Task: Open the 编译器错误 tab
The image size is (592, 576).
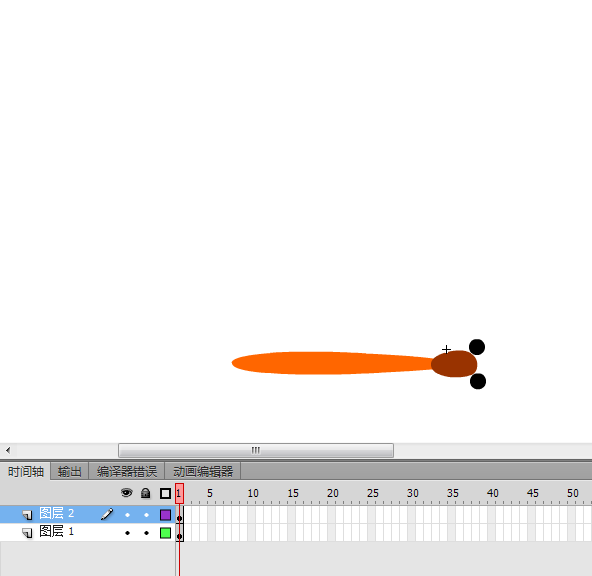Action: [127, 471]
